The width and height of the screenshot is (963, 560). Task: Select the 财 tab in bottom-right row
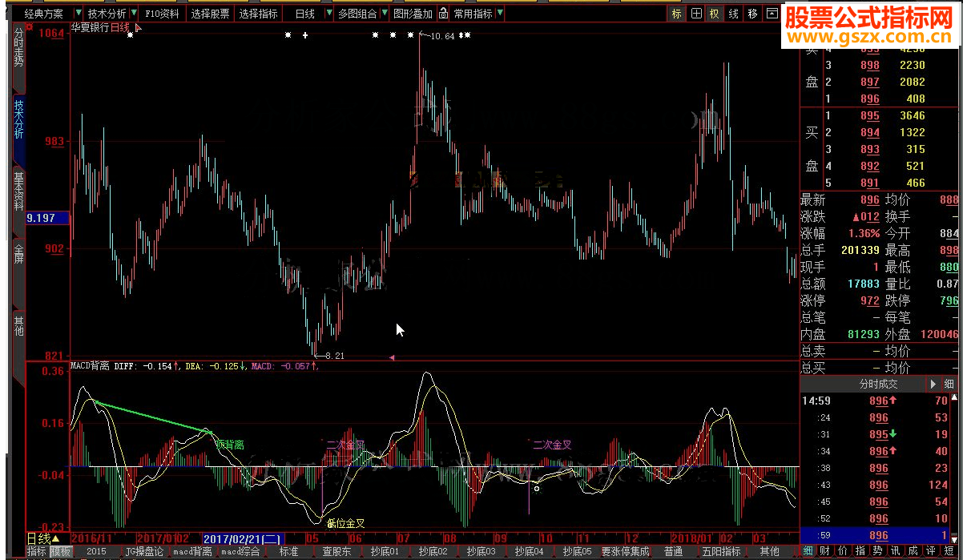pos(826,551)
